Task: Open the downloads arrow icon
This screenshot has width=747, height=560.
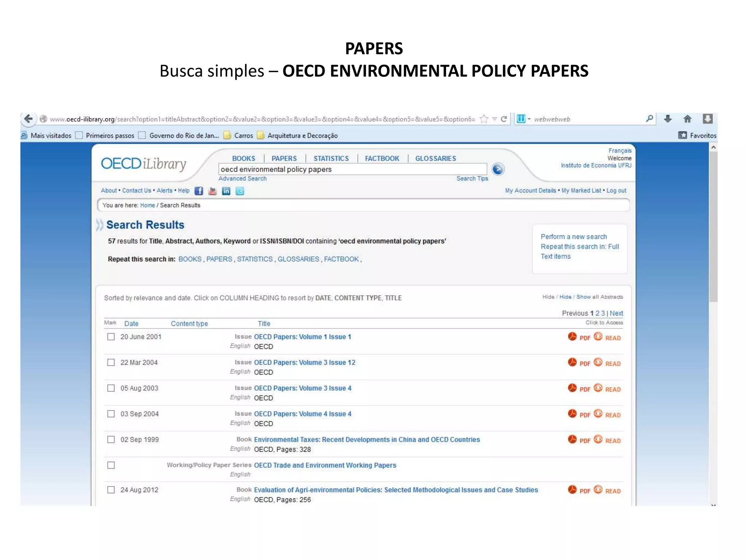Action: [668, 119]
